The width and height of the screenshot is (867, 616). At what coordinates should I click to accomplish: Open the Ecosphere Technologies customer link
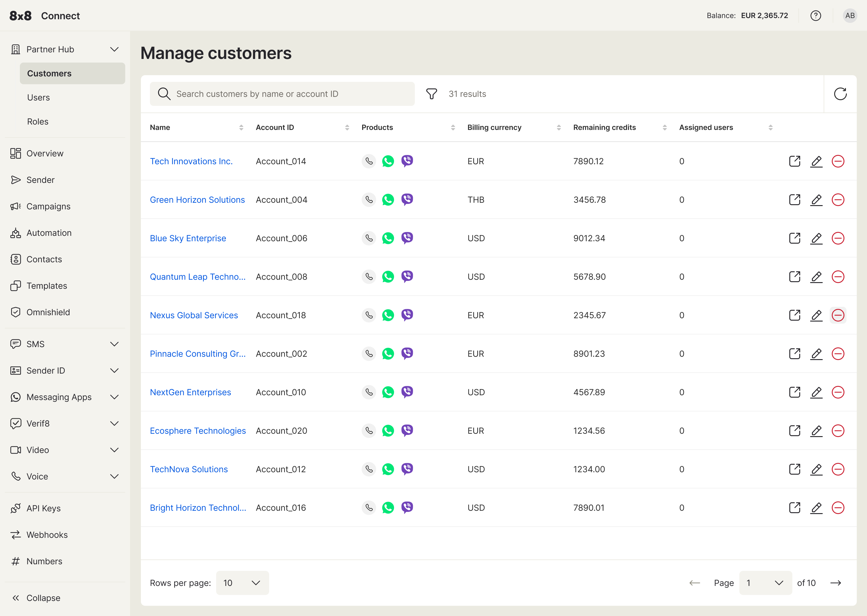pyautogui.click(x=198, y=430)
